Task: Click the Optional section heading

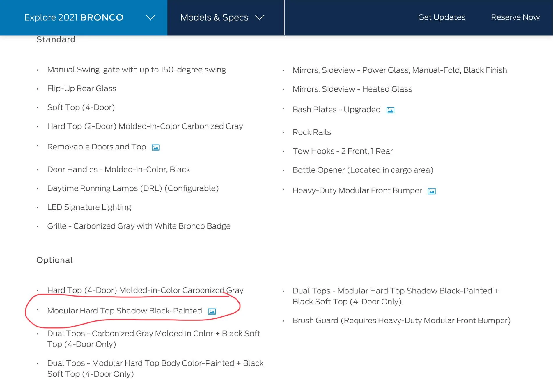Action: click(54, 260)
